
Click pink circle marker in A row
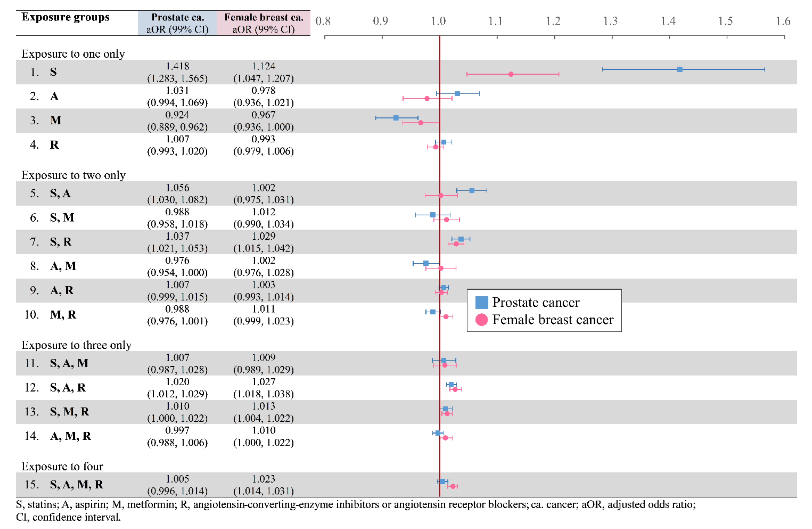427,99
